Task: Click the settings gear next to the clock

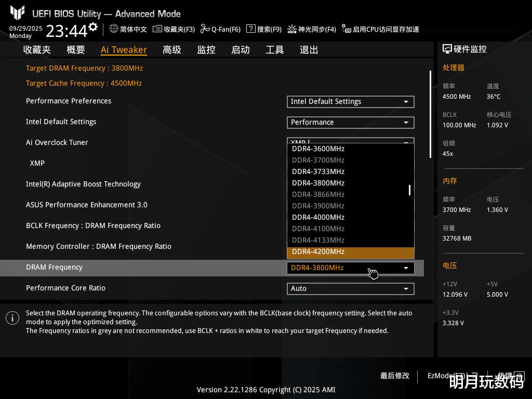Action: (x=93, y=27)
